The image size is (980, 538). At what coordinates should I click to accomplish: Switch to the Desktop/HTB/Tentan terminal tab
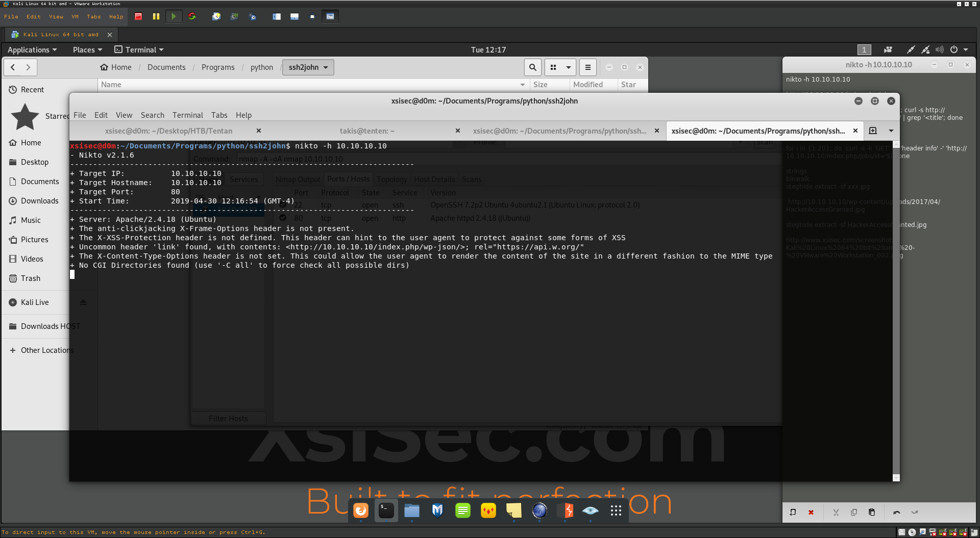tap(168, 131)
